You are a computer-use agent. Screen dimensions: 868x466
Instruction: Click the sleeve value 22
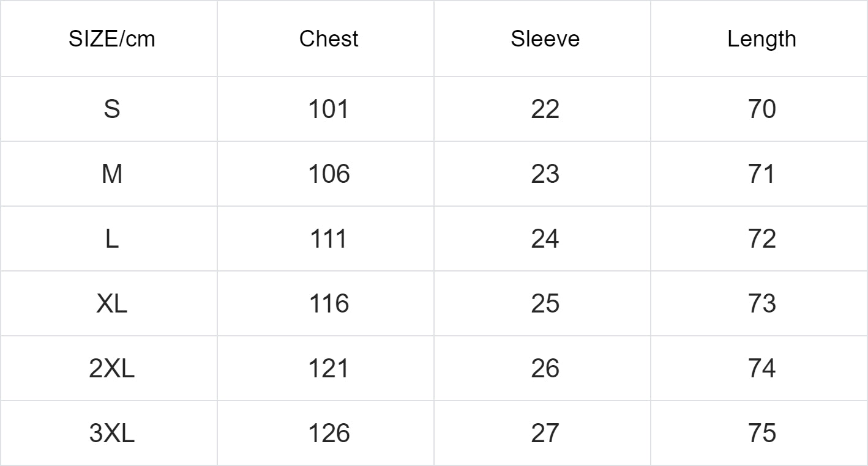tap(545, 109)
